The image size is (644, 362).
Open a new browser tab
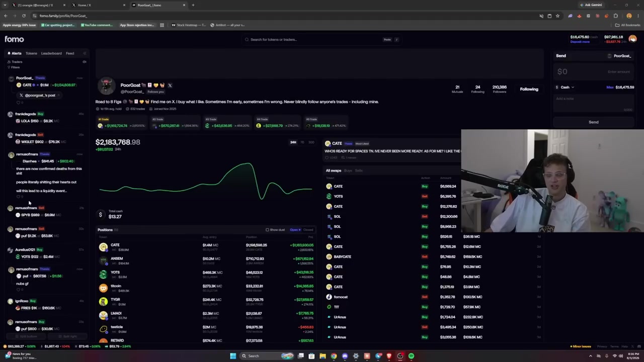pyautogui.click(x=193, y=5)
